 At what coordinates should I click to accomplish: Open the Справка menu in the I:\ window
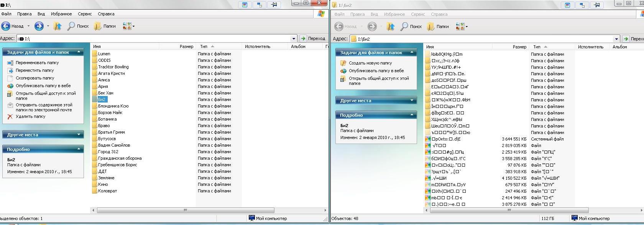coord(106,14)
